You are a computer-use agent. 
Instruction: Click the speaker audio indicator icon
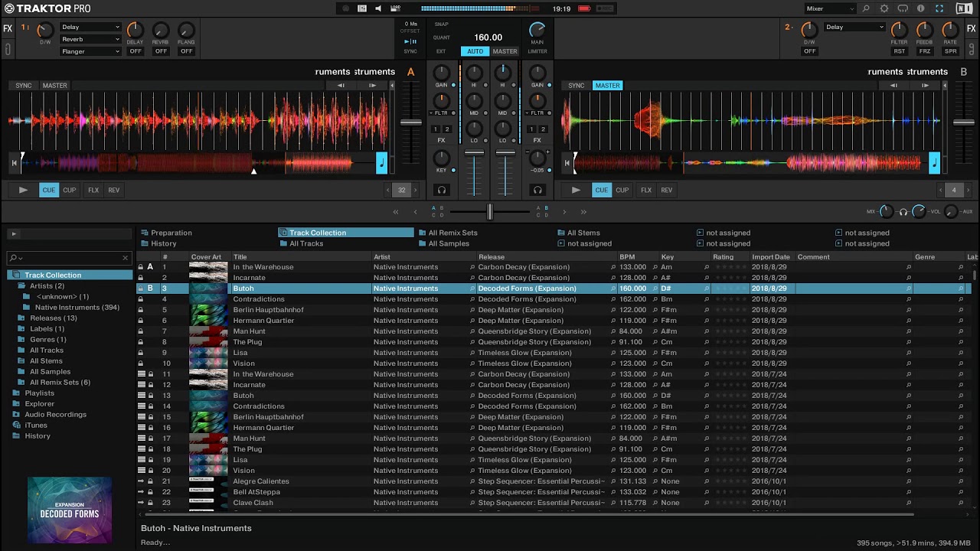click(x=378, y=8)
